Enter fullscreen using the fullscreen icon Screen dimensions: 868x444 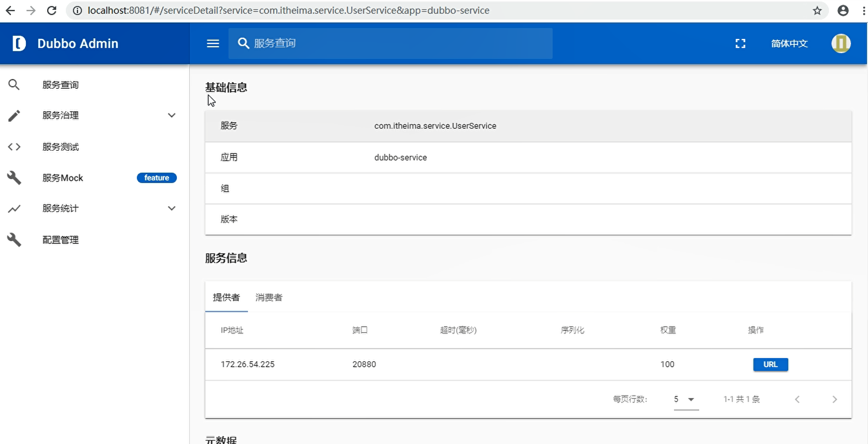(x=740, y=43)
